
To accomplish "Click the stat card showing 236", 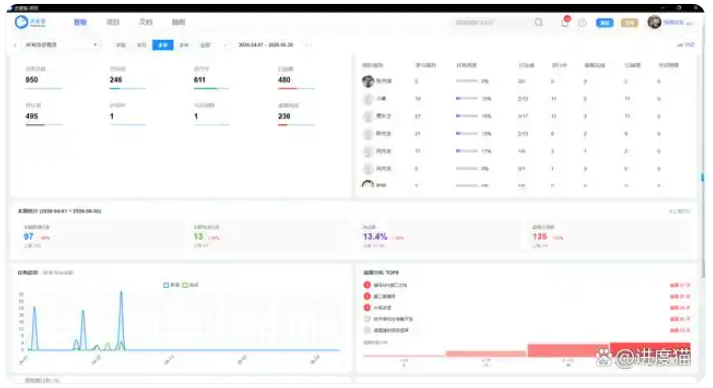I will pyautogui.click(x=296, y=114).
